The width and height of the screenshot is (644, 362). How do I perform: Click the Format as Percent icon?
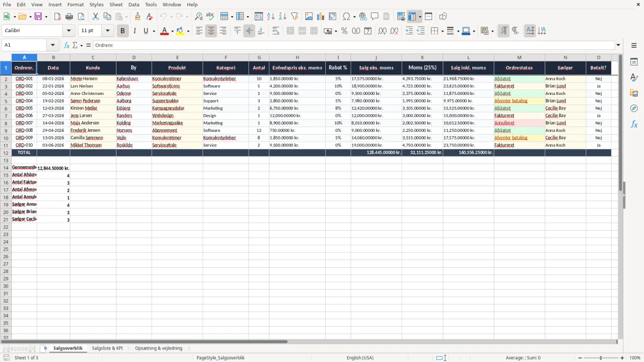(345, 31)
